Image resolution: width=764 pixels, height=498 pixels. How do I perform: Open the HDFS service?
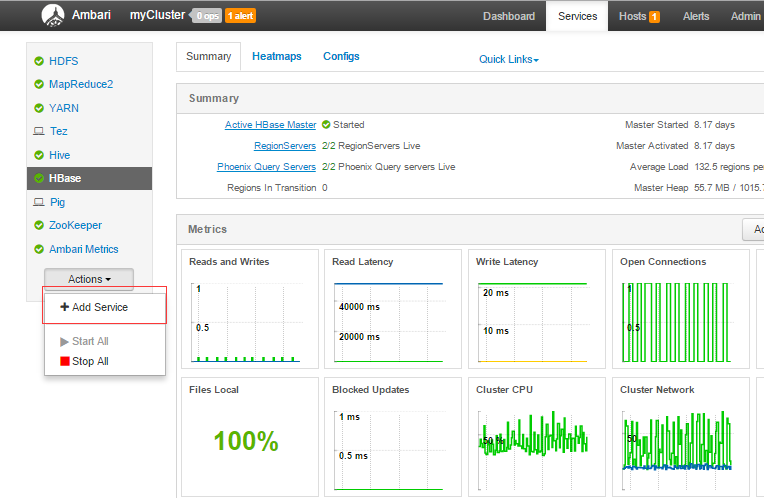tap(63, 61)
